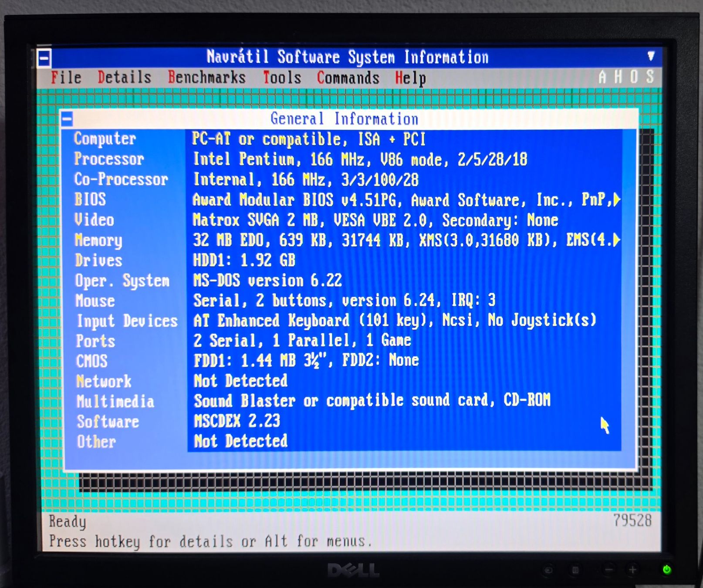Click the 'MSCDEX 2.23' value
Viewport: 703px width, 588px height.
pos(237,421)
